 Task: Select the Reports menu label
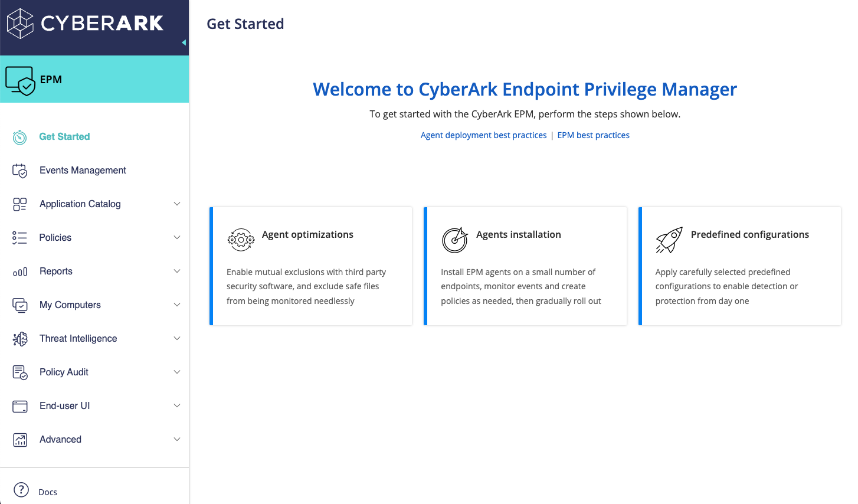(56, 271)
